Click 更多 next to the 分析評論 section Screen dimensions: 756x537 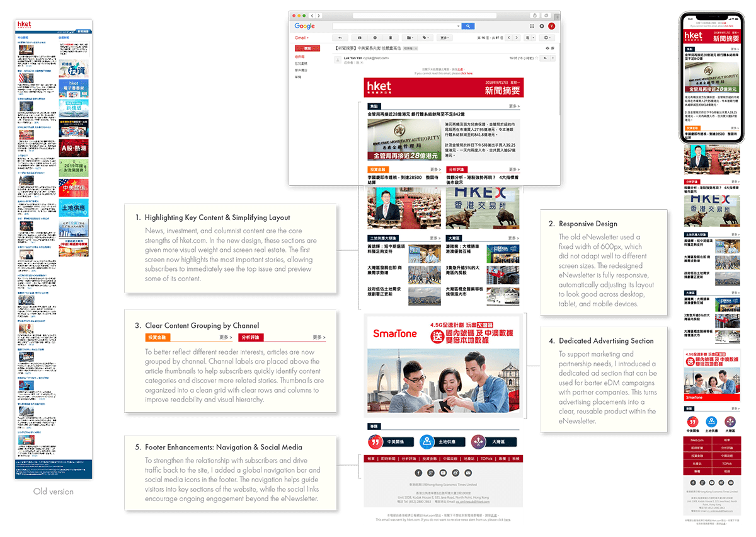(x=513, y=169)
